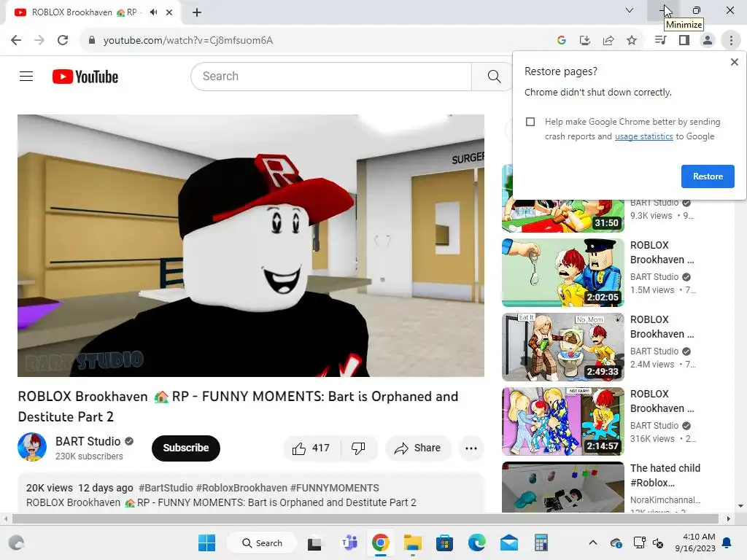Check the send crash reports checkbox
Image resolution: width=747 pixels, height=560 pixels.
pyautogui.click(x=530, y=122)
